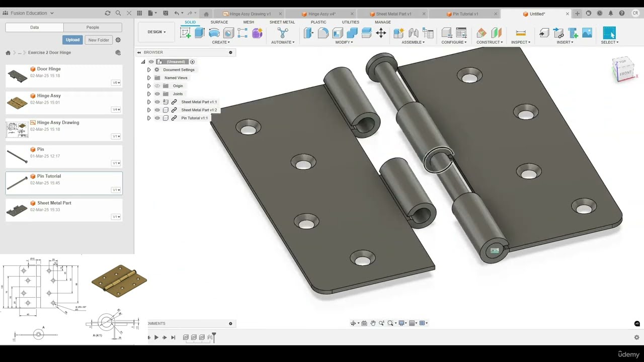Activate the Unsaved root component radio
This screenshot has height=362, width=644.
tap(192, 62)
